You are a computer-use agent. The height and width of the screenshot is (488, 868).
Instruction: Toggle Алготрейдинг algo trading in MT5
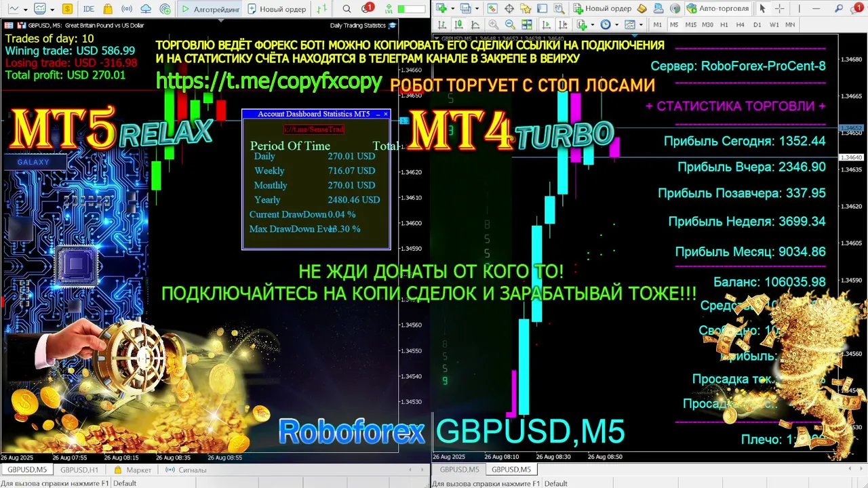pyautogui.click(x=210, y=9)
